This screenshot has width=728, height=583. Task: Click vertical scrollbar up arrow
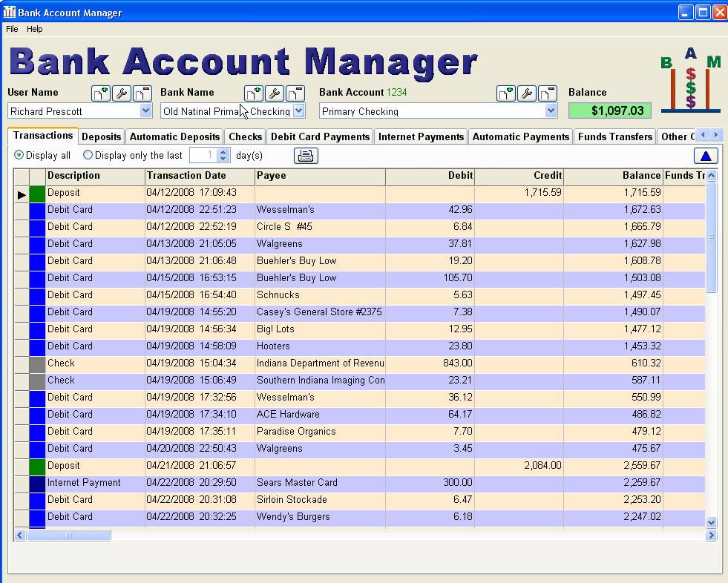(x=711, y=176)
